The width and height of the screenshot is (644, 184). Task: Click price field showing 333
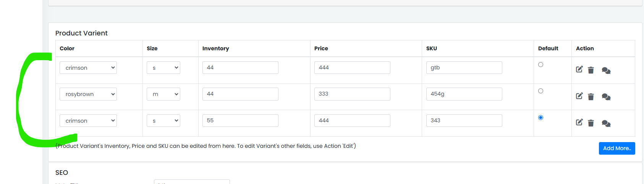352,94
